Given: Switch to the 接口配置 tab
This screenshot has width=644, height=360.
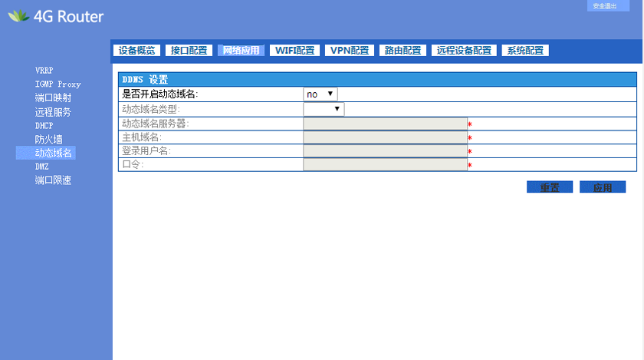Looking at the screenshot, I should point(189,51).
